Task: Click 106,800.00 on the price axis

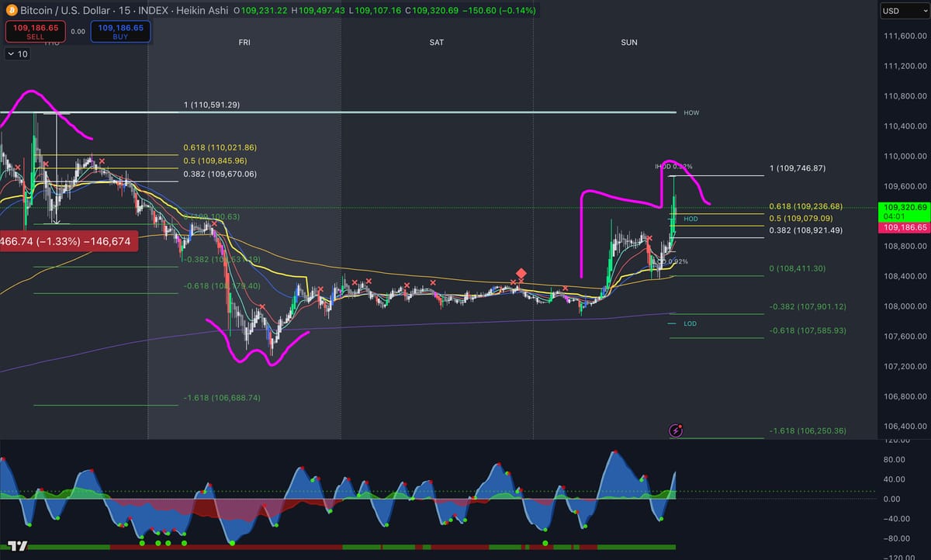Action: [x=906, y=396]
